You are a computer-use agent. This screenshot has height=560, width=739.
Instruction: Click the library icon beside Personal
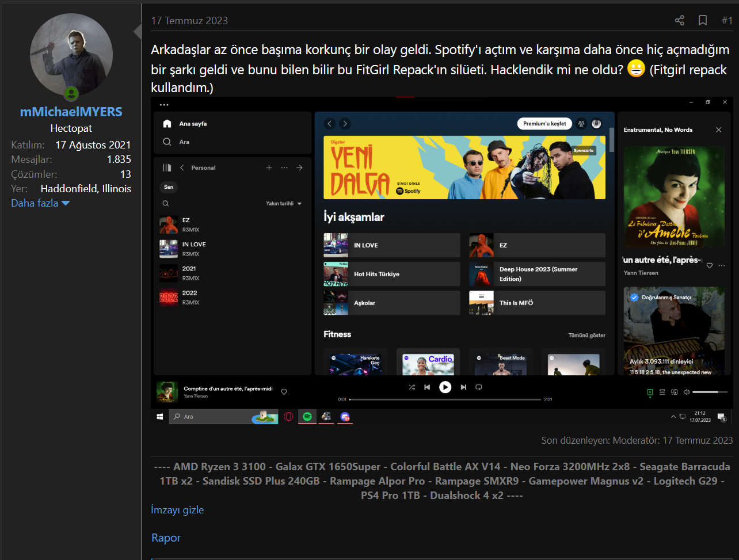(167, 167)
